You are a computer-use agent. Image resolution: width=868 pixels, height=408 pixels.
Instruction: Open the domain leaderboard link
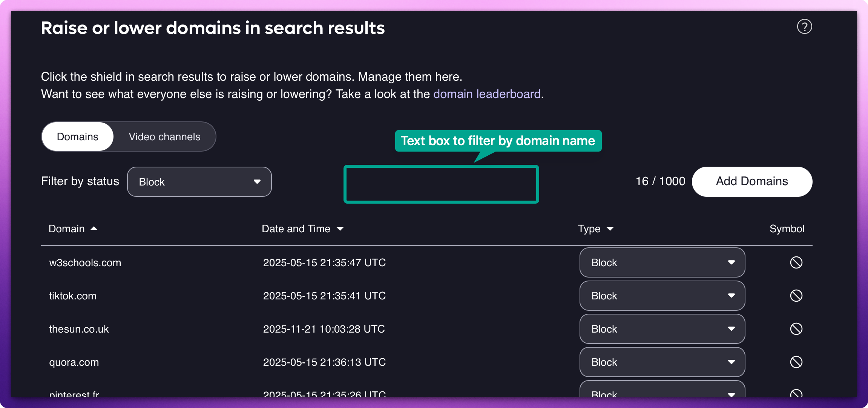[487, 94]
